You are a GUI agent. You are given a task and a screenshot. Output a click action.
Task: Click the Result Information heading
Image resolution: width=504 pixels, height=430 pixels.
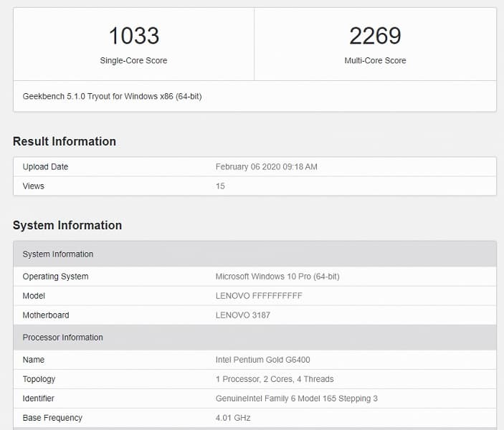click(65, 141)
